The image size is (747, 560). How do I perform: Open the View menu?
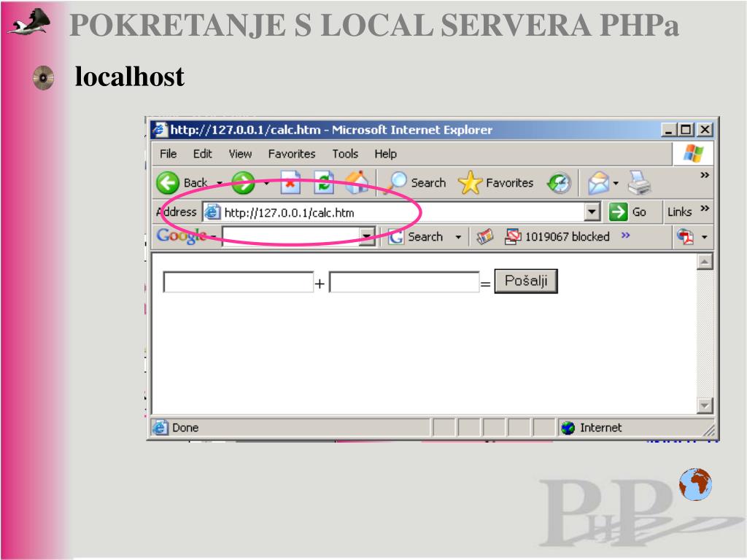(239, 154)
